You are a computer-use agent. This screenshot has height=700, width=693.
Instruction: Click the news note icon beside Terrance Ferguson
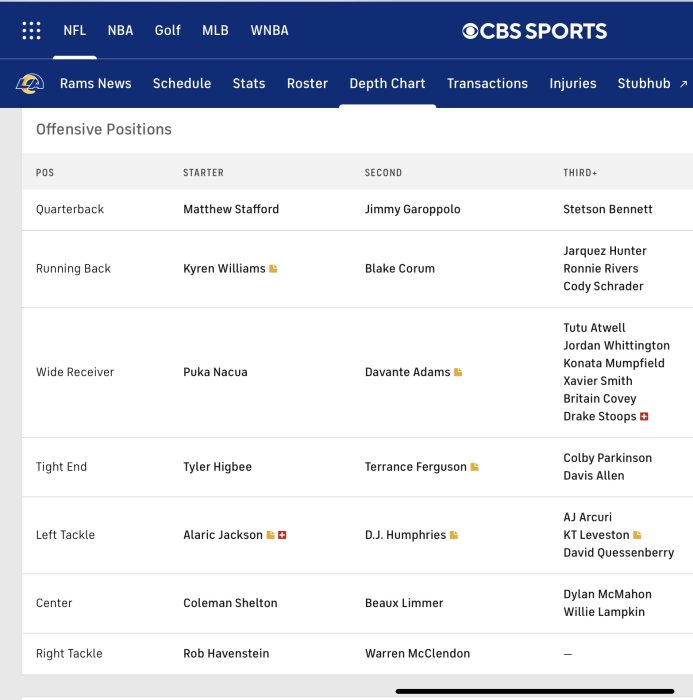(x=475, y=467)
